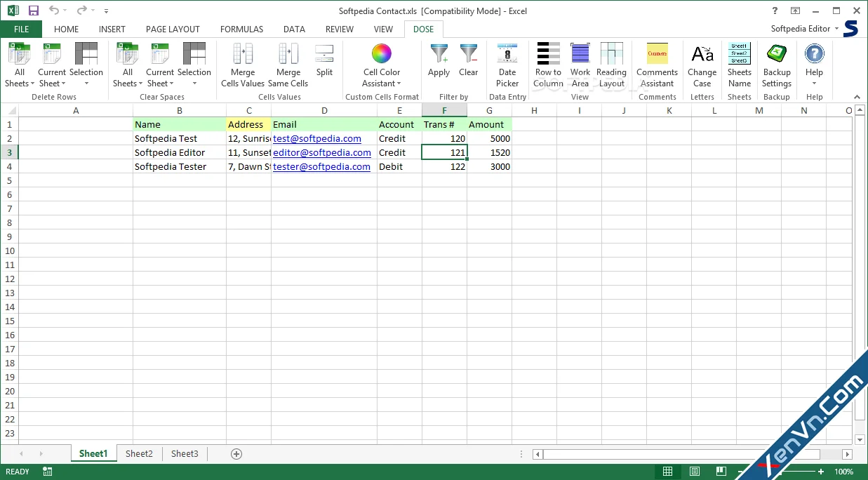Click the 100% zoom level
The width and height of the screenshot is (868, 480).
[x=844, y=472]
